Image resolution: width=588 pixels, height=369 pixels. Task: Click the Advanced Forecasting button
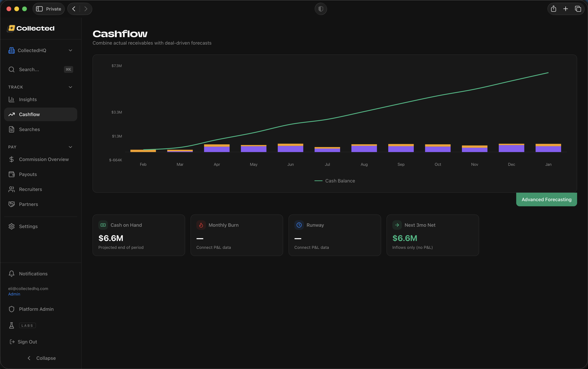coord(546,199)
